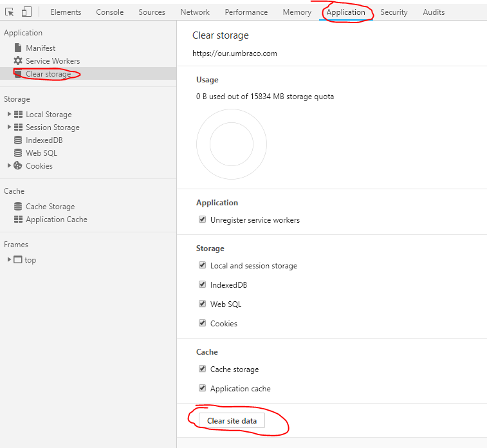Image resolution: width=487 pixels, height=448 pixels.
Task: Expand the Local Storage tree node
Action: coord(9,115)
